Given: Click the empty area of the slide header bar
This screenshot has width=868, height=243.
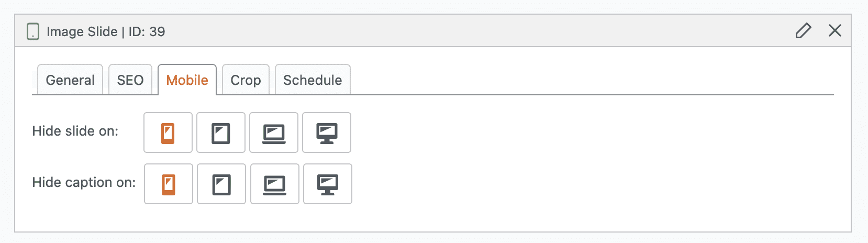Looking at the screenshot, I should [x=471, y=31].
